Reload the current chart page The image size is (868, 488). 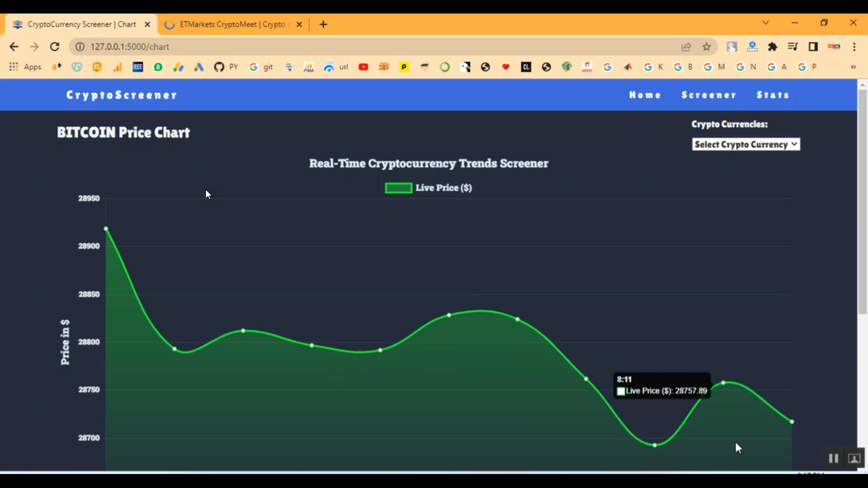[54, 47]
